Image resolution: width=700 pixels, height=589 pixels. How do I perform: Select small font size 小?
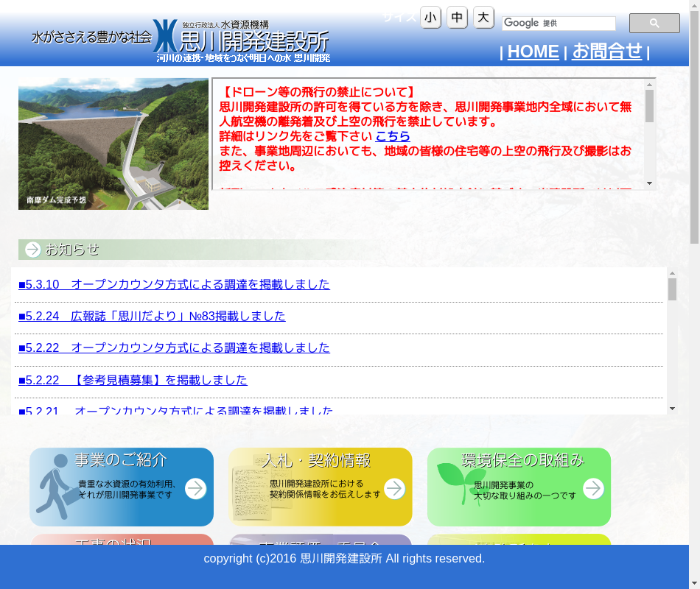pyautogui.click(x=431, y=18)
